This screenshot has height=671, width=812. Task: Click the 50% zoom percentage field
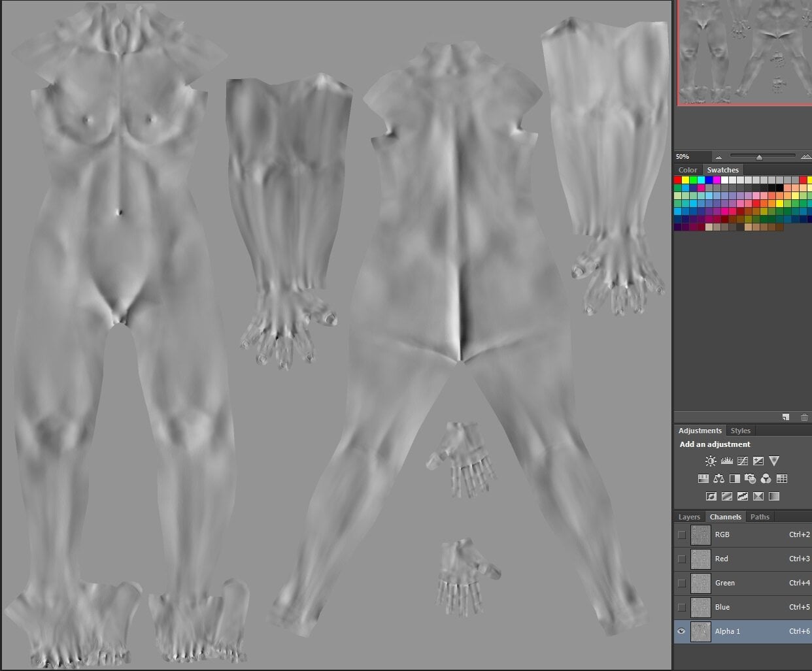pos(692,157)
